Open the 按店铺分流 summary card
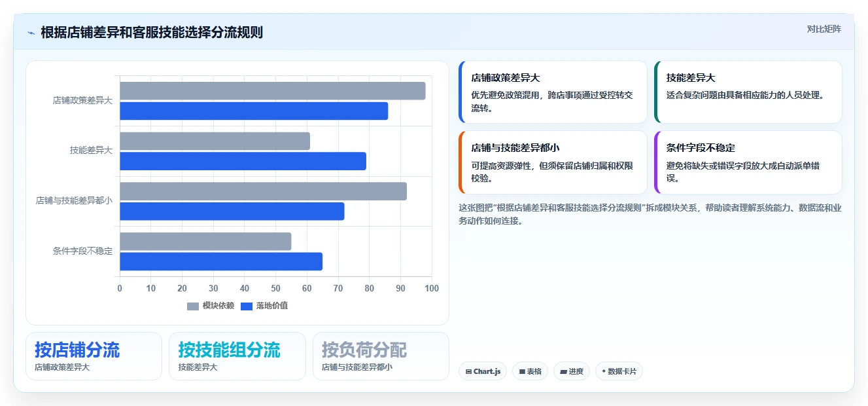868x406 pixels. click(x=94, y=356)
